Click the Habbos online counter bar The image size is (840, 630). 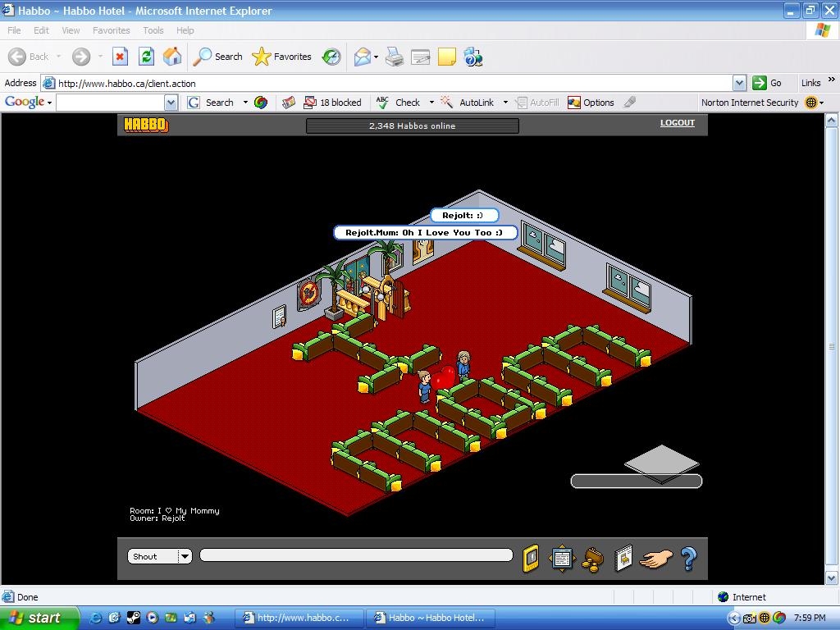(412, 126)
